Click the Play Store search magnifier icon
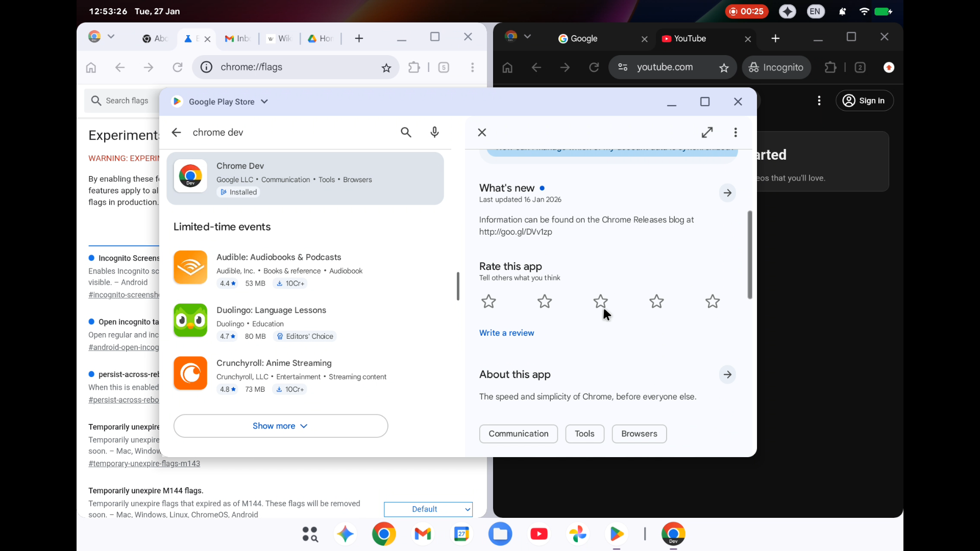This screenshot has width=980, height=551. [406, 133]
